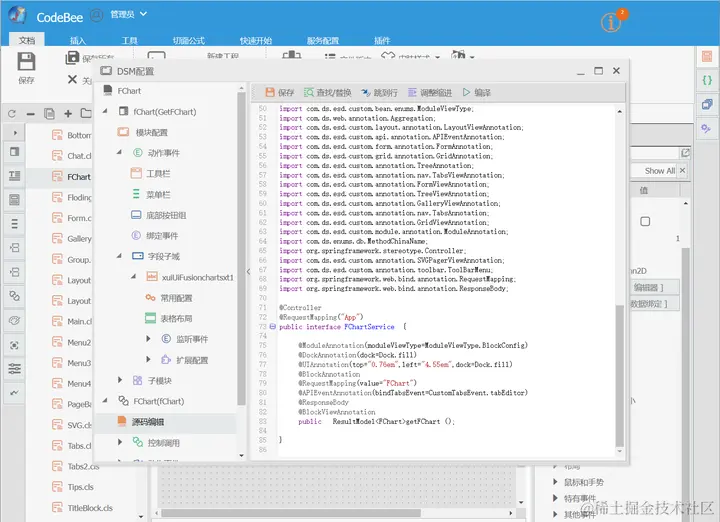Select 模块配置 in the DSM tree

[152, 132]
